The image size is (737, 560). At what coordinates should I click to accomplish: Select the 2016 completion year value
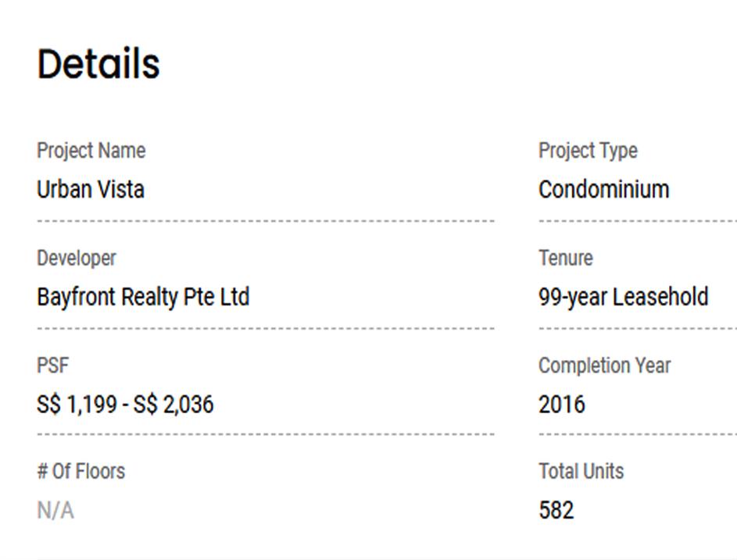click(561, 405)
